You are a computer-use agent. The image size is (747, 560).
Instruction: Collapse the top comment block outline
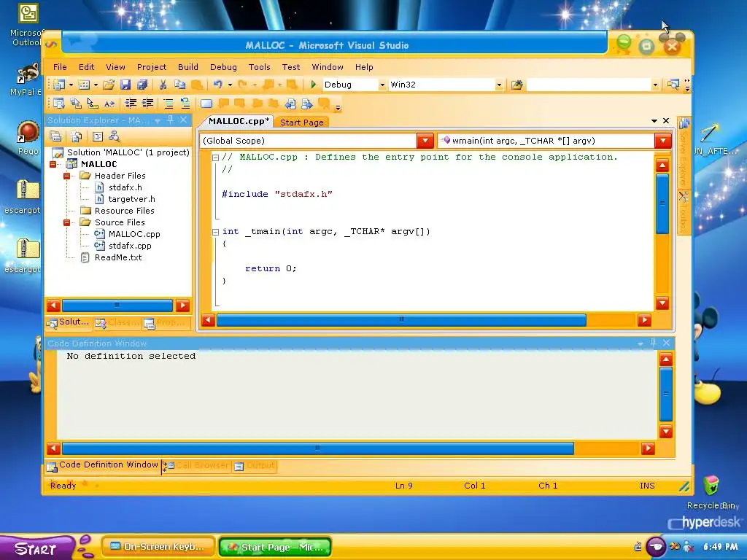pyautogui.click(x=215, y=157)
